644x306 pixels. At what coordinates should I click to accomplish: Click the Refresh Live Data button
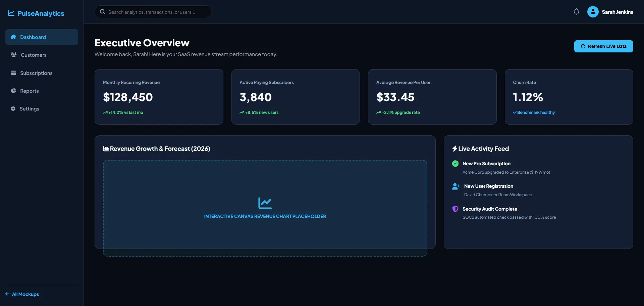coord(603,46)
